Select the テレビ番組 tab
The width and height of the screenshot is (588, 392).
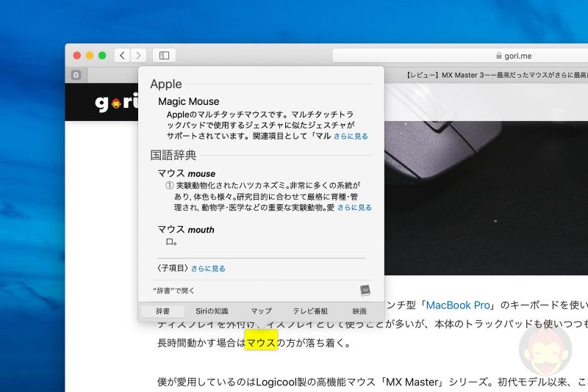coord(310,311)
